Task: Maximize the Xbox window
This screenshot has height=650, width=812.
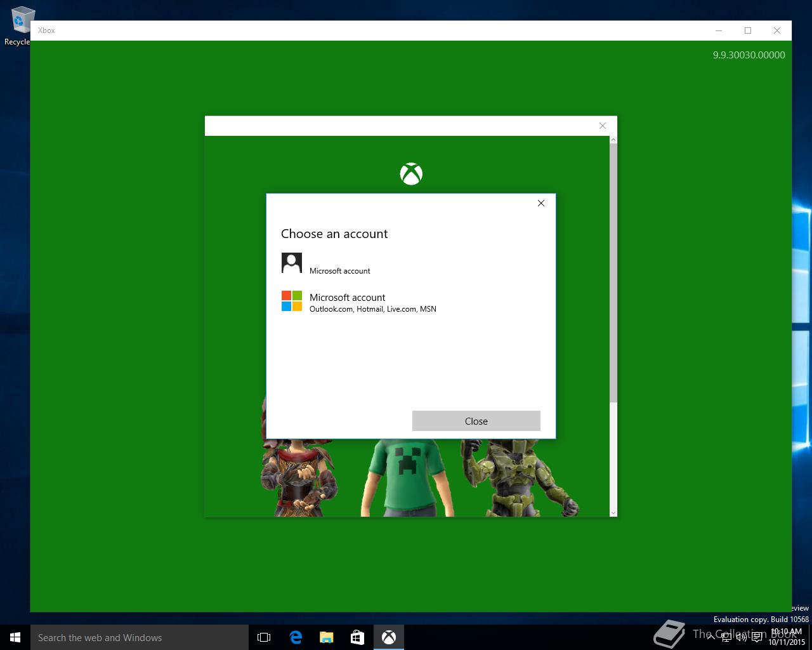Action: coord(748,30)
